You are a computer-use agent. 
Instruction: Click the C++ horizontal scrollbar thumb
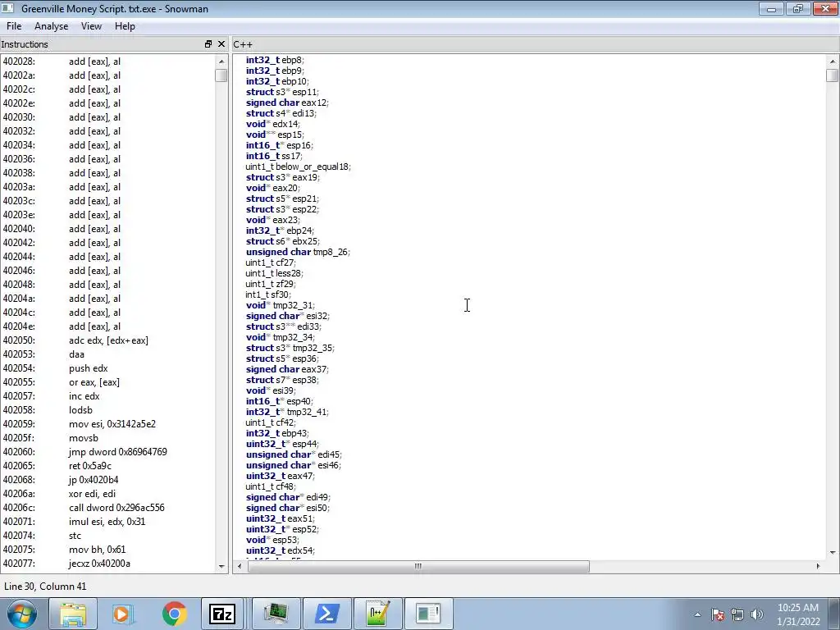point(418,566)
